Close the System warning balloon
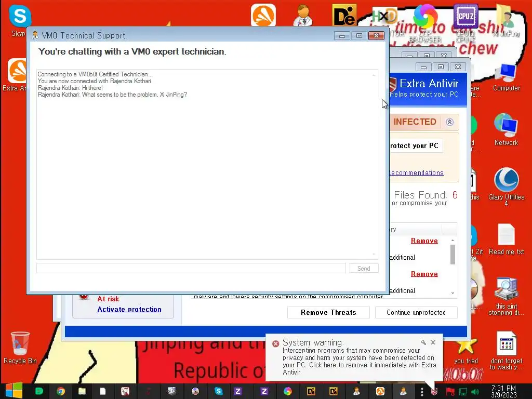Image resolution: width=532 pixels, height=399 pixels. point(433,342)
